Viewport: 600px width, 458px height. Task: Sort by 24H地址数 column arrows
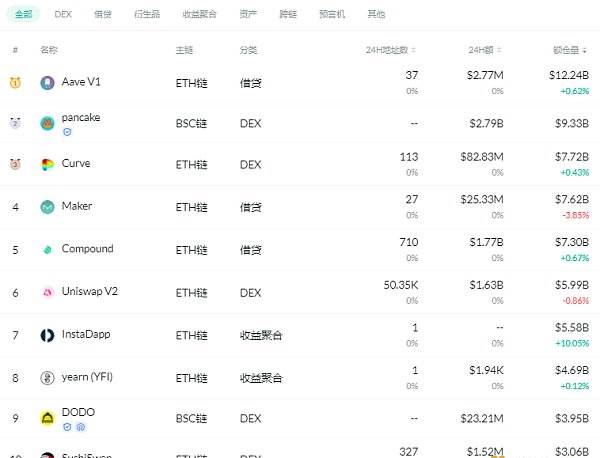coord(413,50)
